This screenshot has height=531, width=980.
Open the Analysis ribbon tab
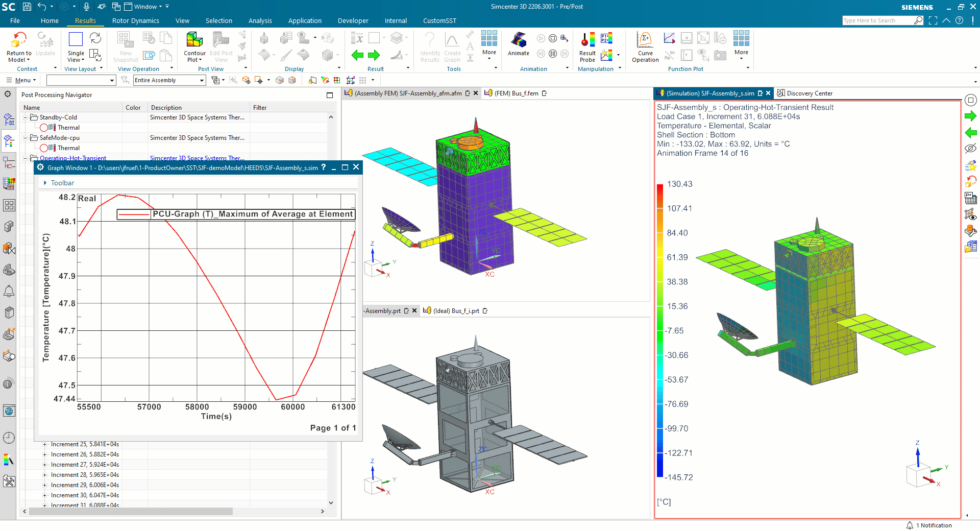pos(260,21)
